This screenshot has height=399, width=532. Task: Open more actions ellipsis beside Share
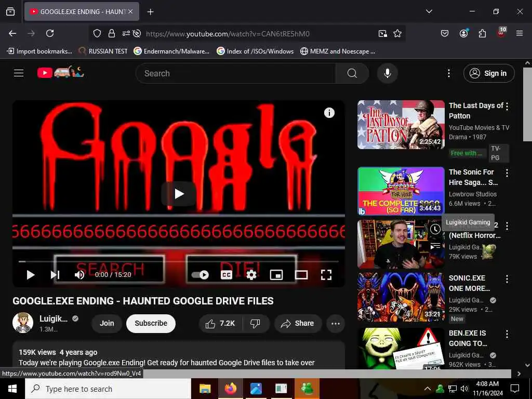coord(336,323)
